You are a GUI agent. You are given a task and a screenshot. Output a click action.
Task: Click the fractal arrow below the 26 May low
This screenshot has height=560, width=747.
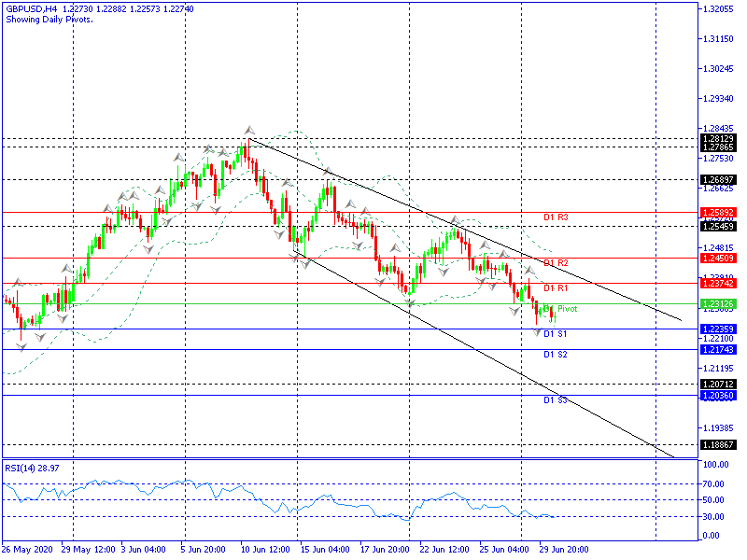click(x=21, y=347)
